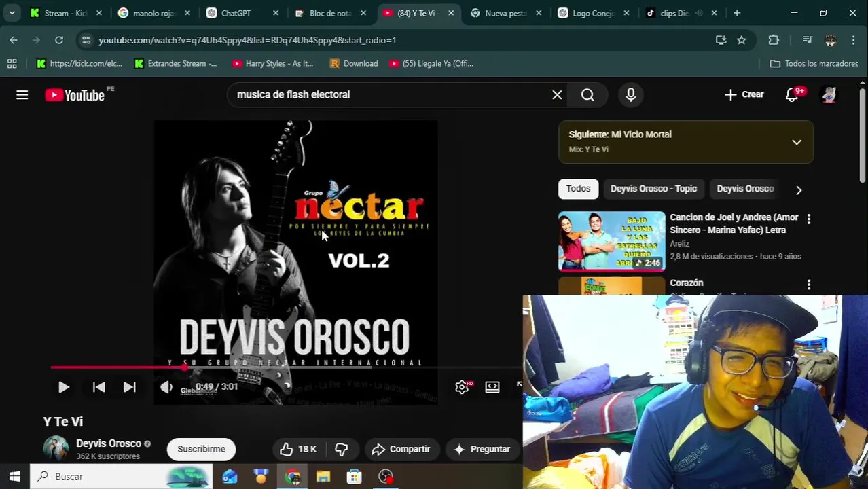Share the video via Compartir
Viewport: 868px width, 489px height.
click(401, 449)
